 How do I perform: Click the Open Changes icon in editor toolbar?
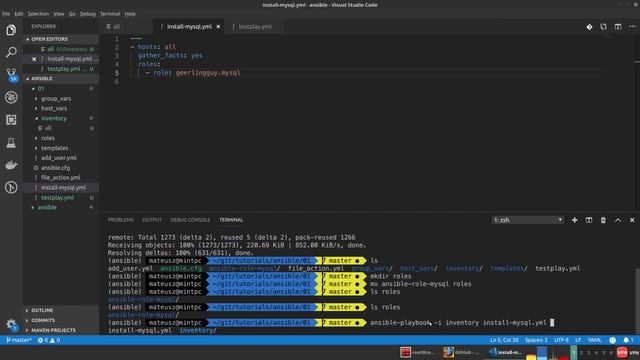point(603,27)
